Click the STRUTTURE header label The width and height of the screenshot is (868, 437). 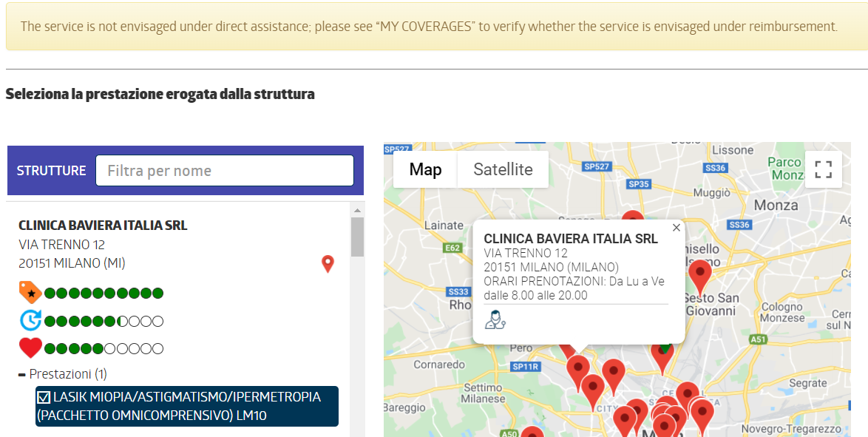click(x=51, y=171)
